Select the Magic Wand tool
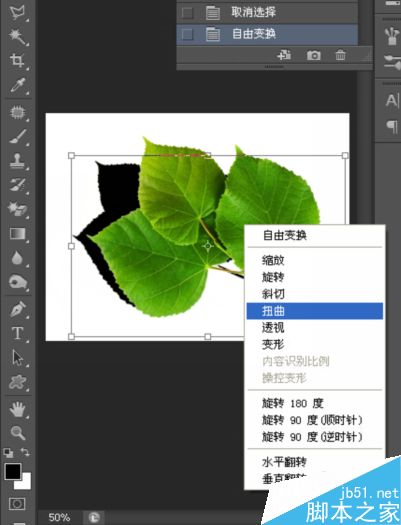 tap(17, 36)
